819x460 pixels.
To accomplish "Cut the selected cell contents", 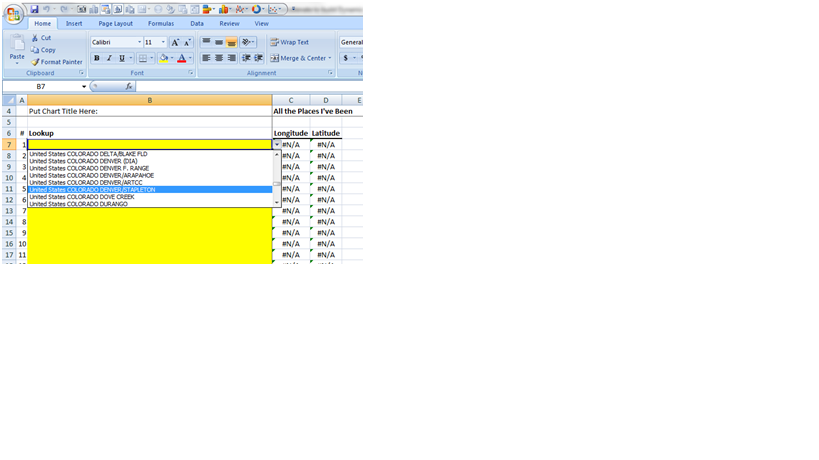I will click(x=41, y=38).
